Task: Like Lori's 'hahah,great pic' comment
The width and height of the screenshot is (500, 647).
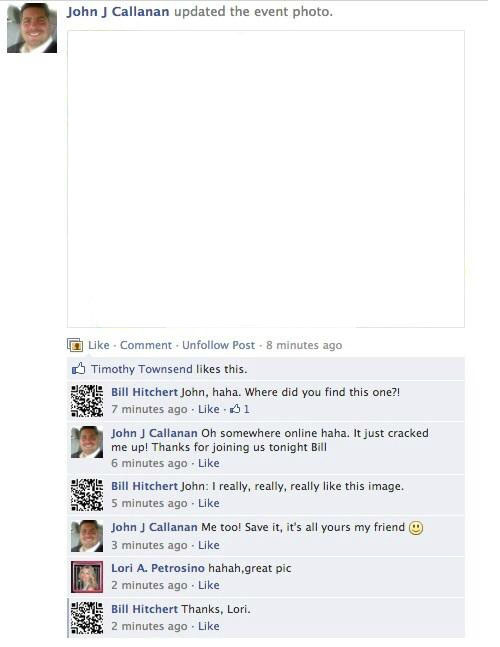Action: 208,585
